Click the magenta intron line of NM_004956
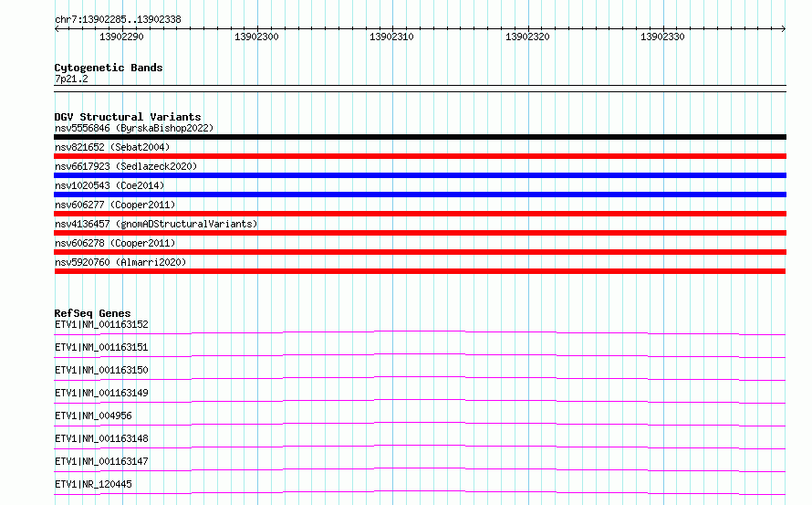 420,423
